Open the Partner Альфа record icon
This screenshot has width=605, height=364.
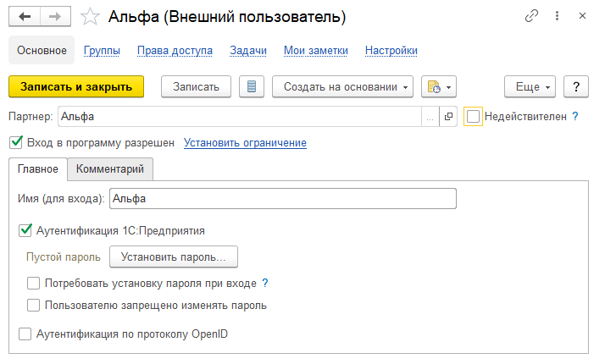click(449, 116)
